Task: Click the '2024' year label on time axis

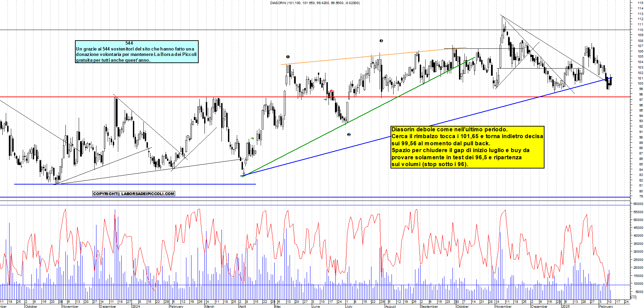Action: coord(136,306)
